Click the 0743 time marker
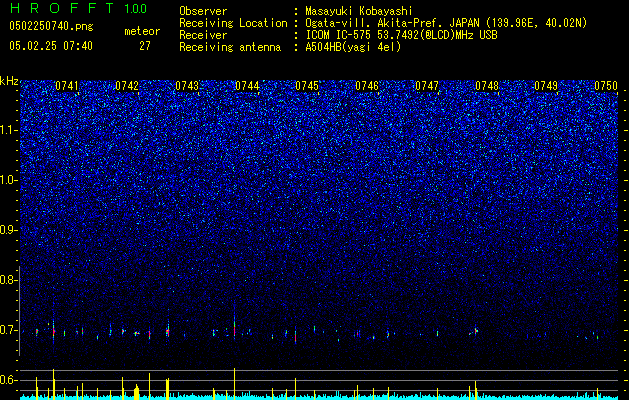 pos(187,86)
